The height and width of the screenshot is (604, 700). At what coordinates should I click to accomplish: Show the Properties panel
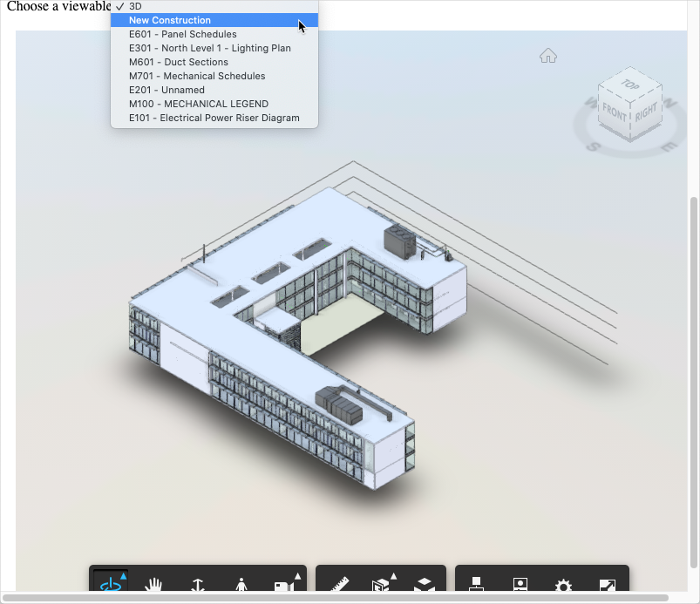pos(520,586)
